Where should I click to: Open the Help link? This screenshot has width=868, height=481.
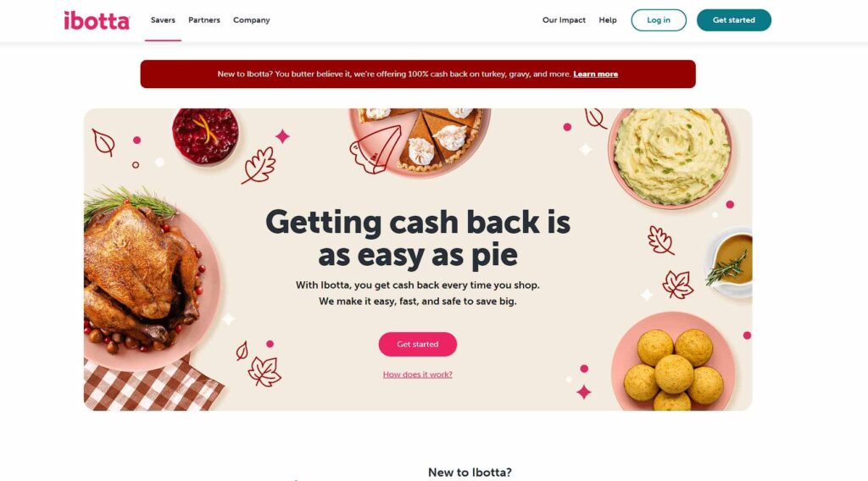pyautogui.click(x=607, y=20)
